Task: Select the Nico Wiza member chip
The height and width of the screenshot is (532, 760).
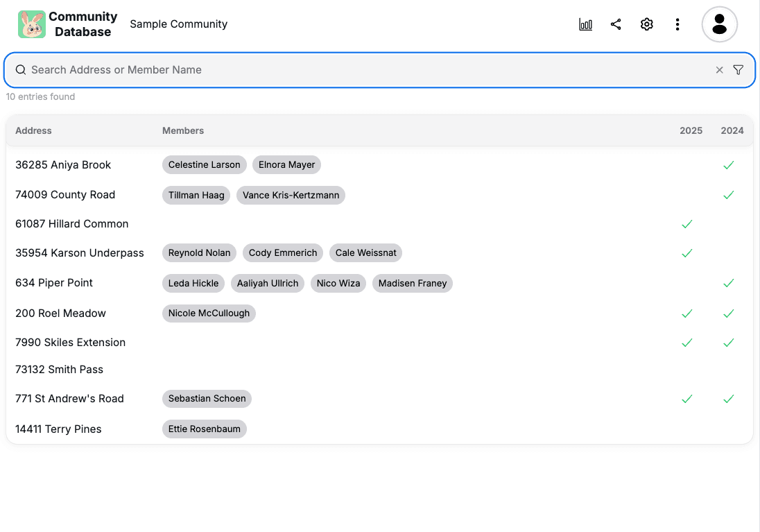Action: (x=338, y=283)
